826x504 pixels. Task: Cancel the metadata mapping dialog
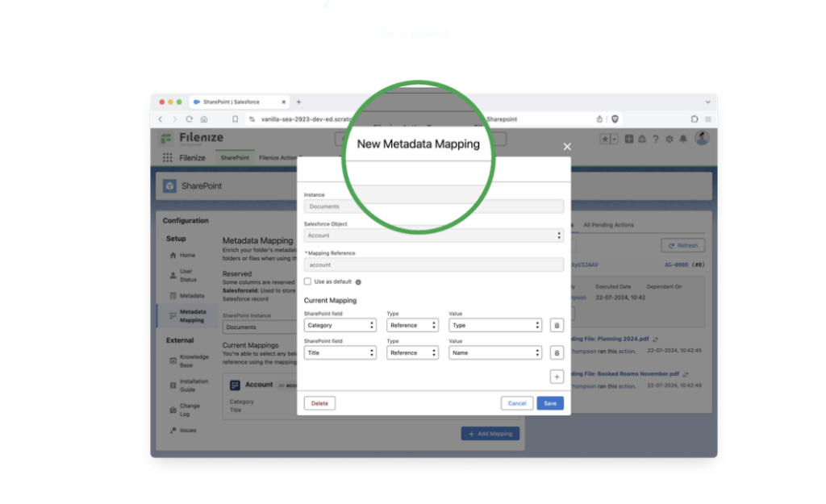[517, 403]
